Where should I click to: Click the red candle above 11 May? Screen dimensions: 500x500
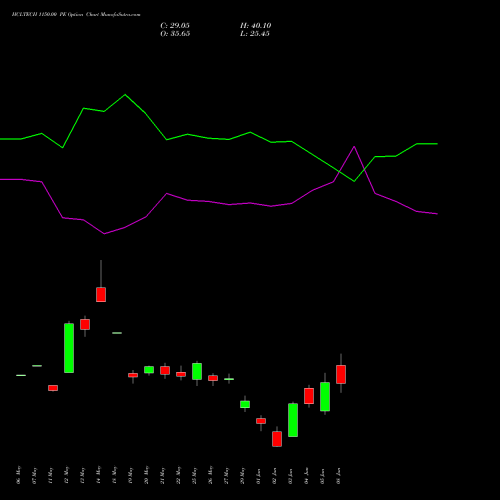coord(53,388)
